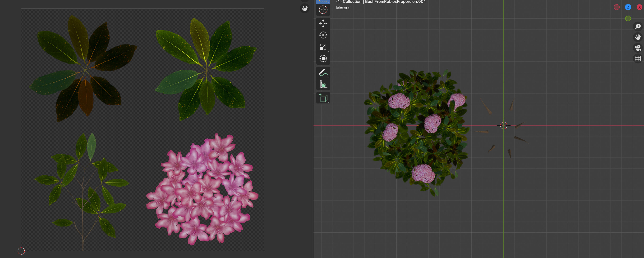644x258 pixels.
Task: Choose the Annotate pencil tool
Action: tap(323, 72)
